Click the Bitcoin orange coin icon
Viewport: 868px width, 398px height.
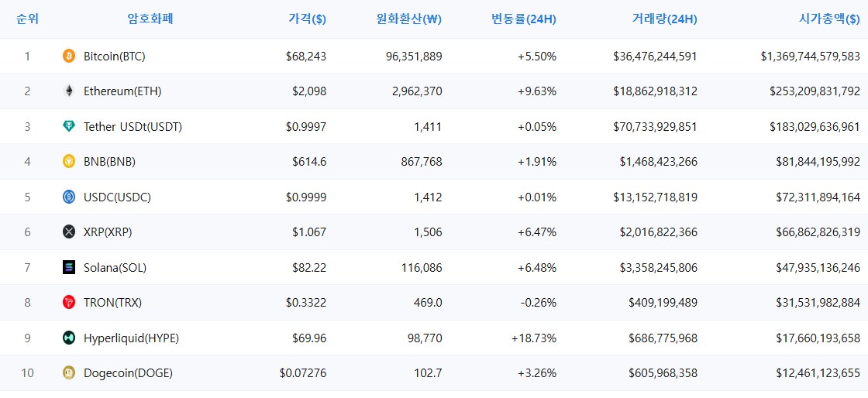pyautogui.click(x=69, y=56)
